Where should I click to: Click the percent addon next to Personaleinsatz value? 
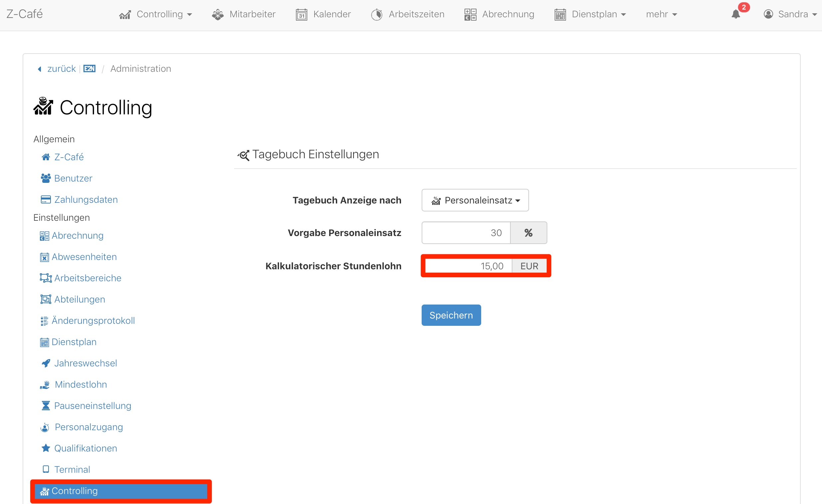pos(528,233)
